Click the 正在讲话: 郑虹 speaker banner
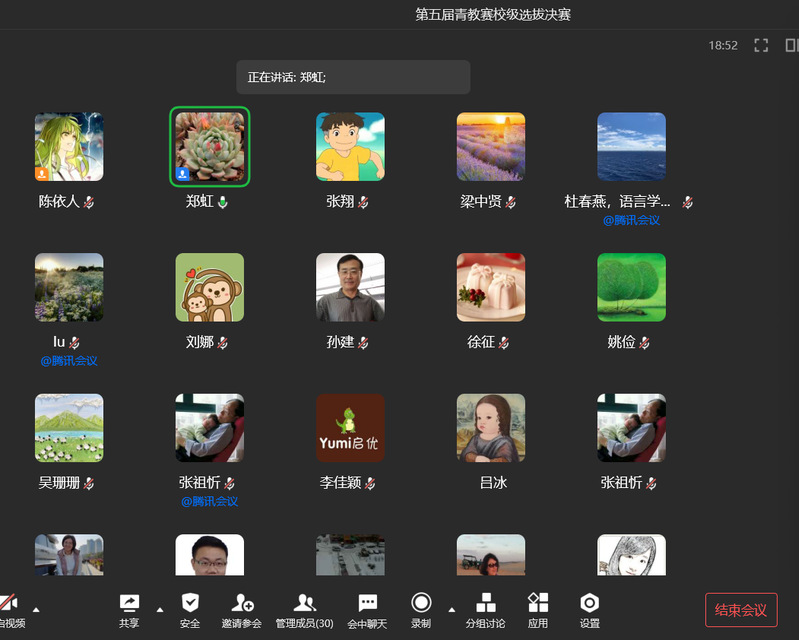The height and width of the screenshot is (640, 799). point(353,77)
